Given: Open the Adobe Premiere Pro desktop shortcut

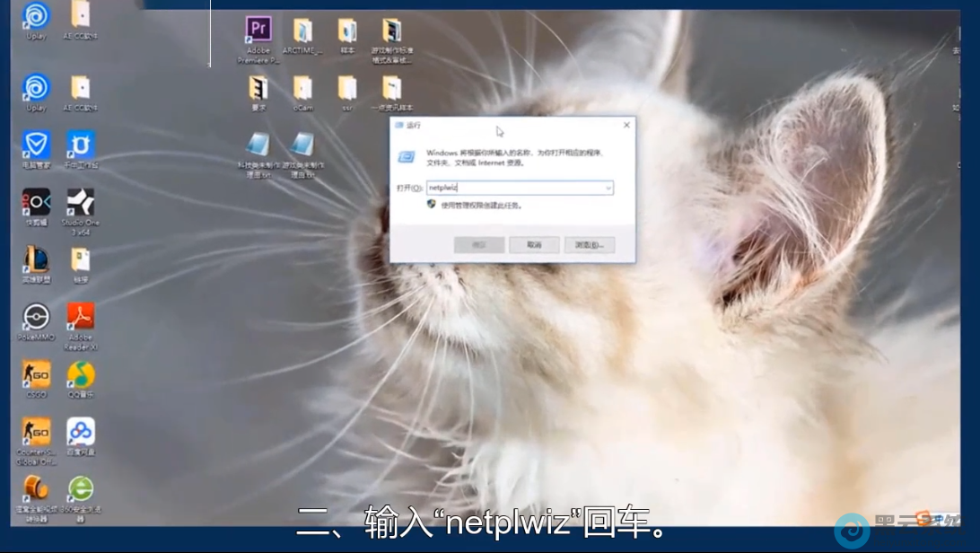Looking at the screenshot, I should click(x=258, y=31).
